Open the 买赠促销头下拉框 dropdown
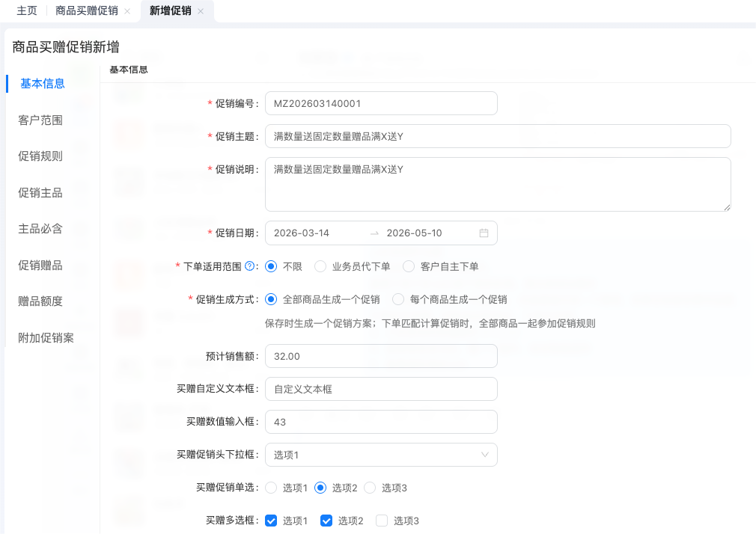This screenshot has width=756, height=534. [381, 455]
